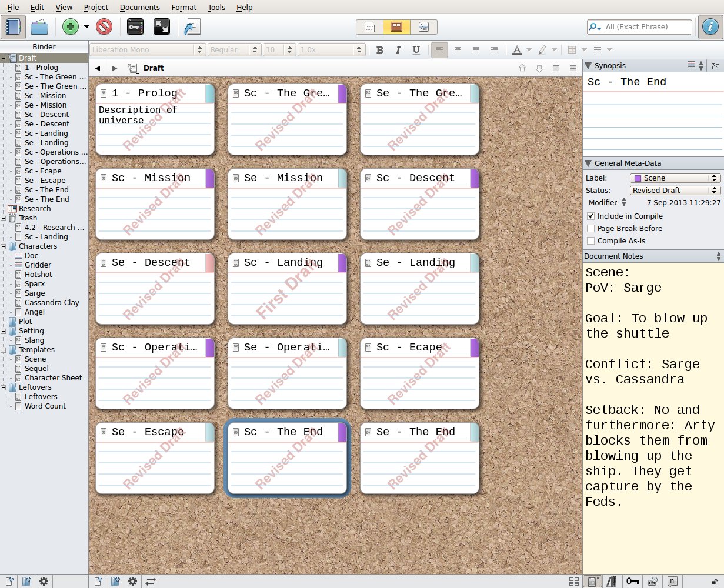724x588 pixels.
Task: Uncheck Include in Compile
Action: [x=591, y=216]
